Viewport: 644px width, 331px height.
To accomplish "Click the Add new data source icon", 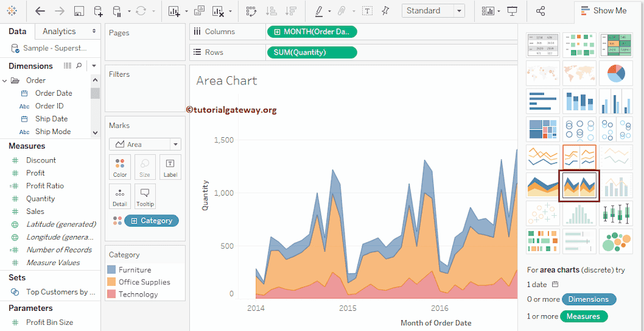I will (x=97, y=11).
